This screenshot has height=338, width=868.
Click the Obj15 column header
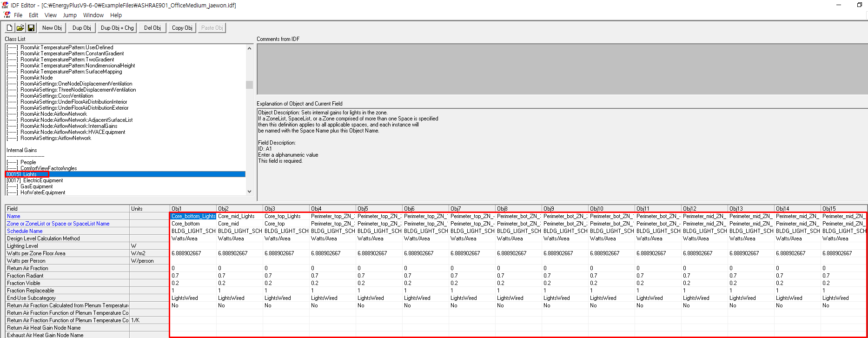(844, 209)
